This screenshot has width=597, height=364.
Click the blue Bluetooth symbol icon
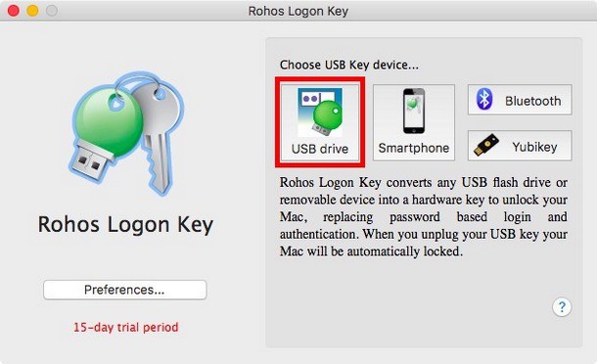click(484, 99)
